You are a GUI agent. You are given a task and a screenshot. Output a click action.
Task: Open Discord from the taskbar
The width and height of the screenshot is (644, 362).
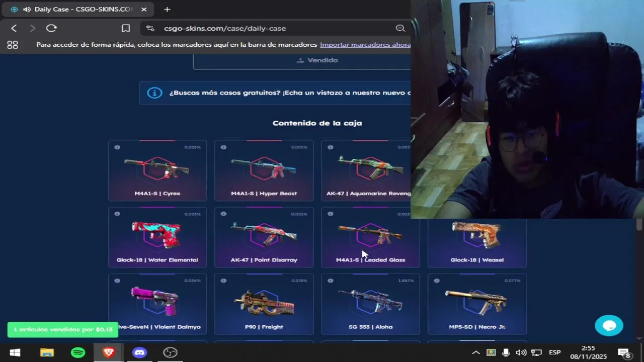click(x=139, y=352)
